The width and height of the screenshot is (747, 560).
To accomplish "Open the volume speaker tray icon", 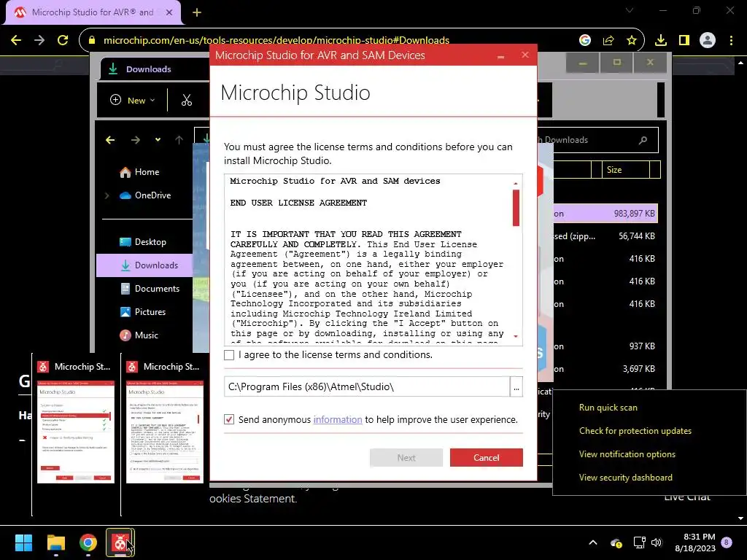I will pyautogui.click(x=657, y=542).
